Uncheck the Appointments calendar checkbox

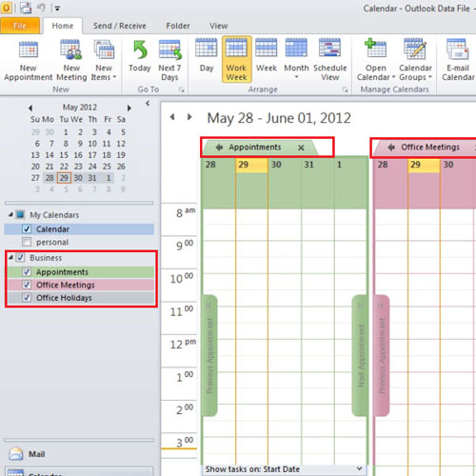(27, 271)
